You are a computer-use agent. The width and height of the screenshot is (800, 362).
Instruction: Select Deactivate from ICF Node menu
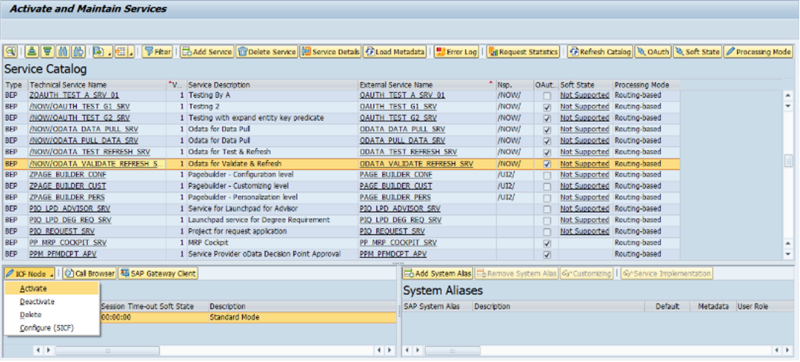(51, 302)
